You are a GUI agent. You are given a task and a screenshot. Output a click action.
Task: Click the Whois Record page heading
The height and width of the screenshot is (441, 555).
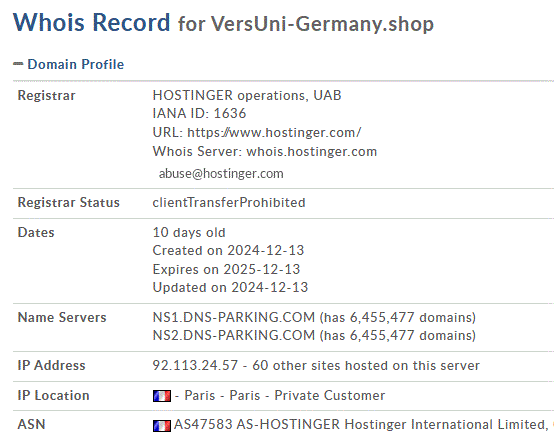pos(92,22)
